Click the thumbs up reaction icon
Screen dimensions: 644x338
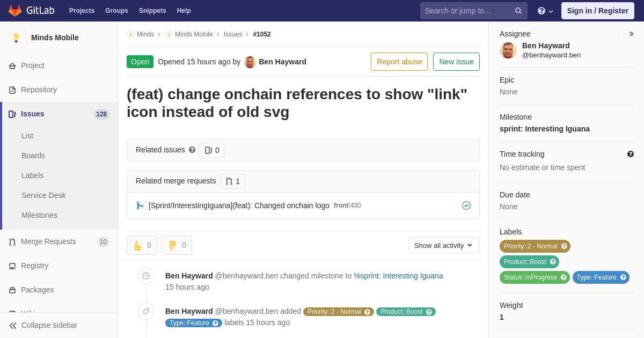tap(137, 245)
